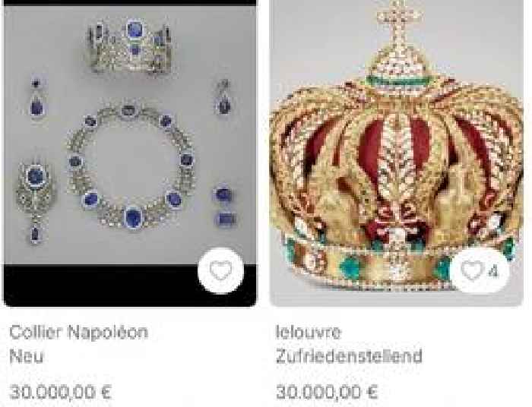Click the Neu condition label
532x407 pixels.
(27, 357)
